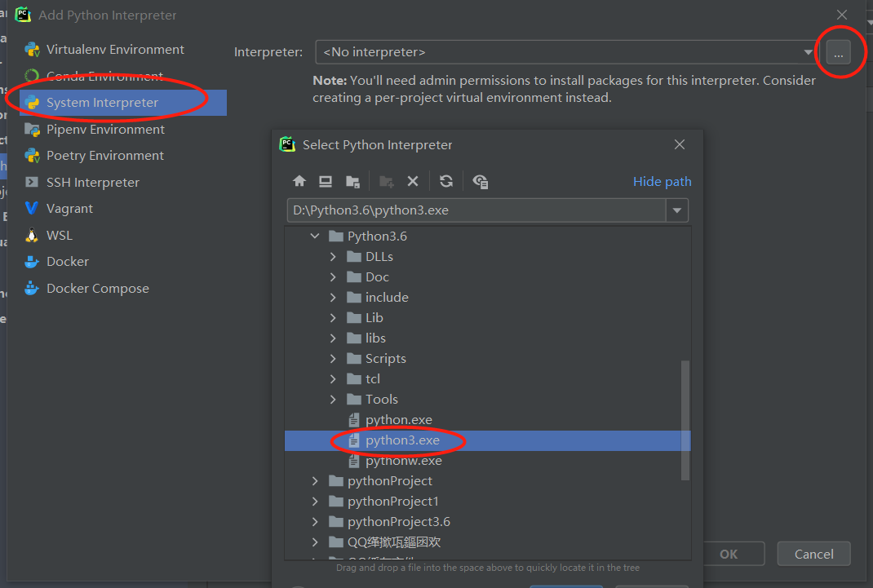Collapse the Python3.6 folder

point(315,236)
